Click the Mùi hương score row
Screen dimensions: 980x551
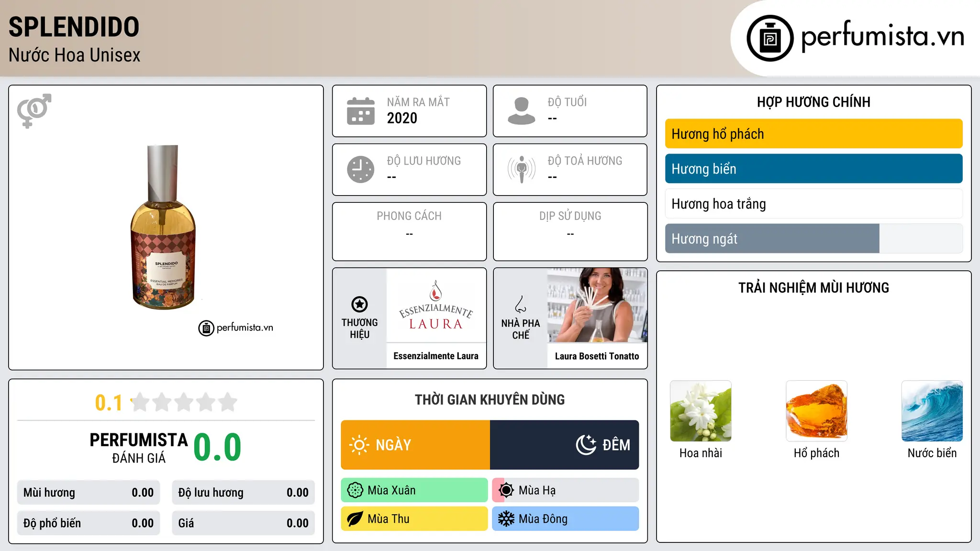point(89,493)
